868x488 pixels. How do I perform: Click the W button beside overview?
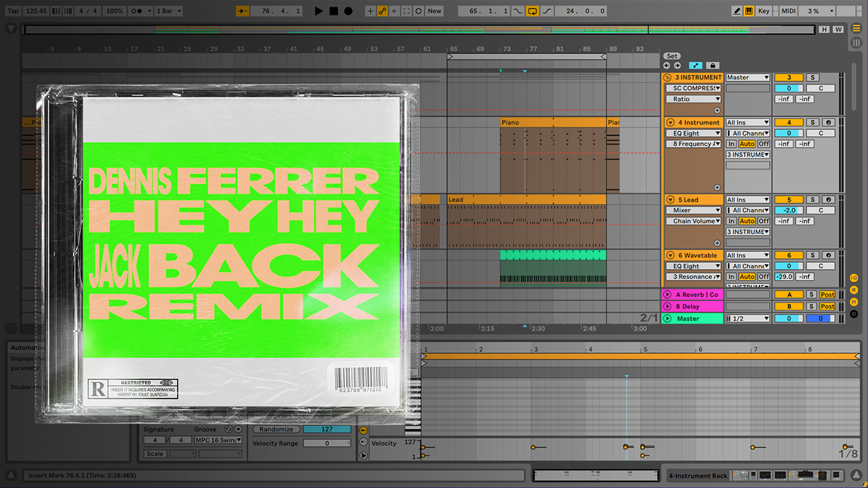click(838, 29)
